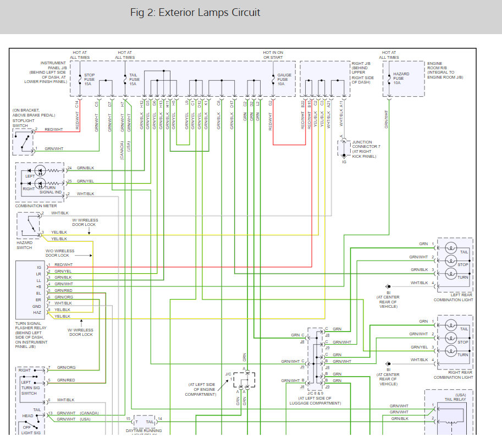Click the TURN SIGNAL FLASHER RELAY label
The image size is (502, 448).
tap(31, 326)
